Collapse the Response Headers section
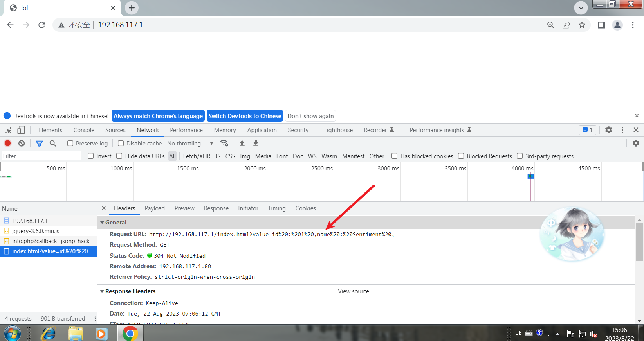The height and width of the screenshot is (341, 644). point(103,291)
